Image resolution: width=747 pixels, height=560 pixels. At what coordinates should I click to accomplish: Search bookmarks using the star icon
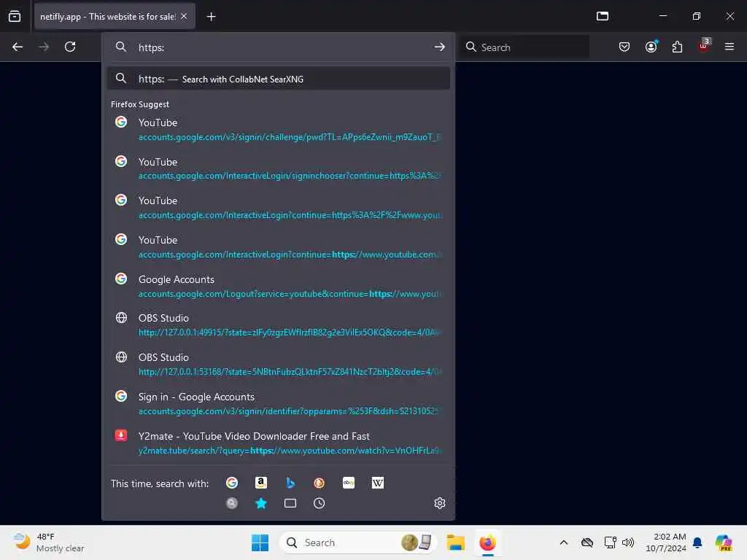click(261, 503)
